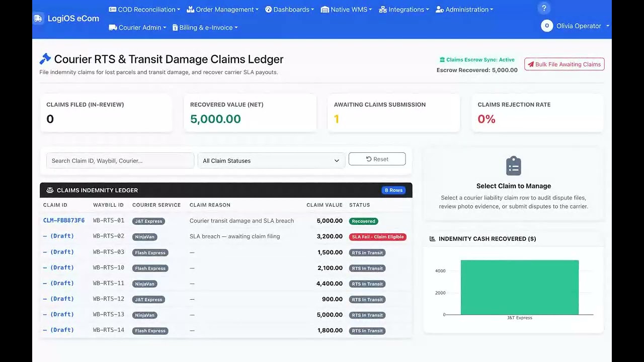Click the Claim Reason column header
This screenshot has height=362, width=644.
210,205
